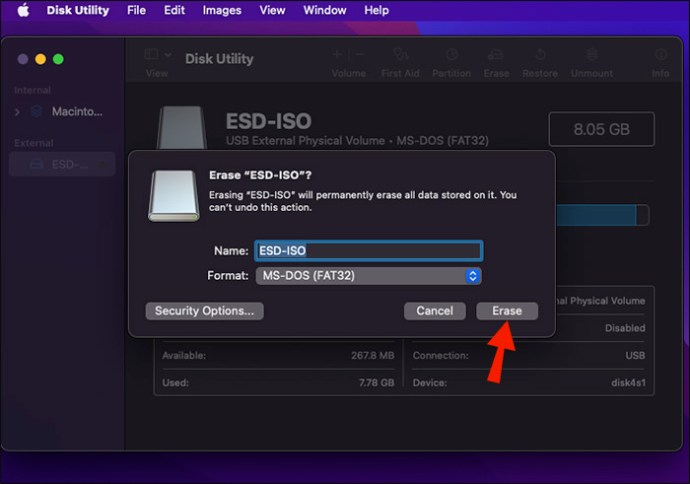Screen dimensions: 690x484
Task: Click the remove Volume minus icon
Action: click(x=360, y=55)
